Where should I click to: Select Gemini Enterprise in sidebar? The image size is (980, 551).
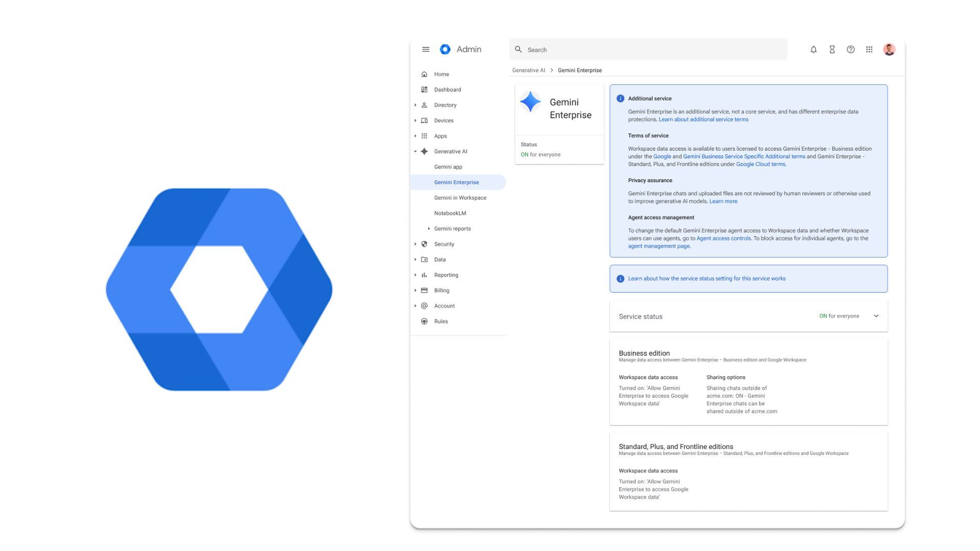point(458,182)
